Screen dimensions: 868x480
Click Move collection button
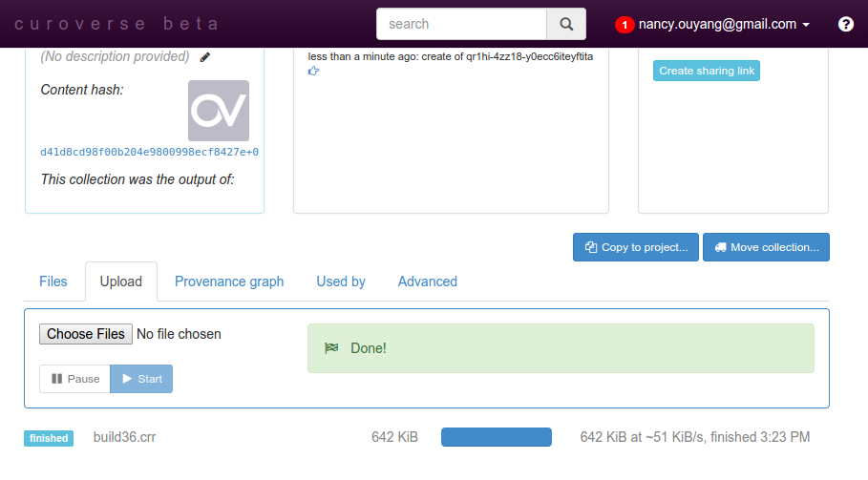coord(766,247)
